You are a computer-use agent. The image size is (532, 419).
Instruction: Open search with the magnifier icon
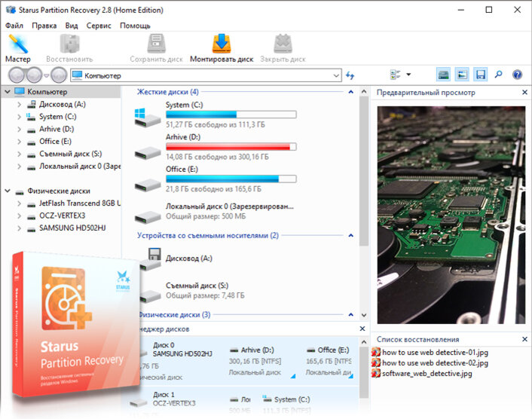coord(498,75)
